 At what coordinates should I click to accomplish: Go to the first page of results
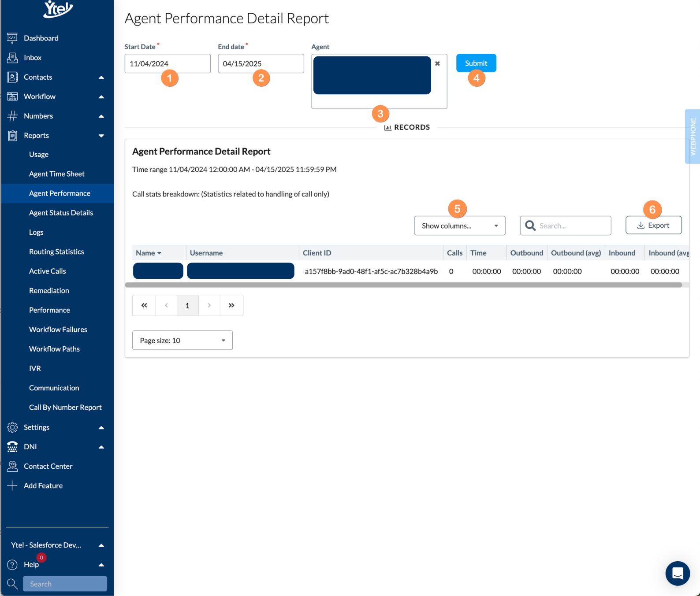coord(144,305)
